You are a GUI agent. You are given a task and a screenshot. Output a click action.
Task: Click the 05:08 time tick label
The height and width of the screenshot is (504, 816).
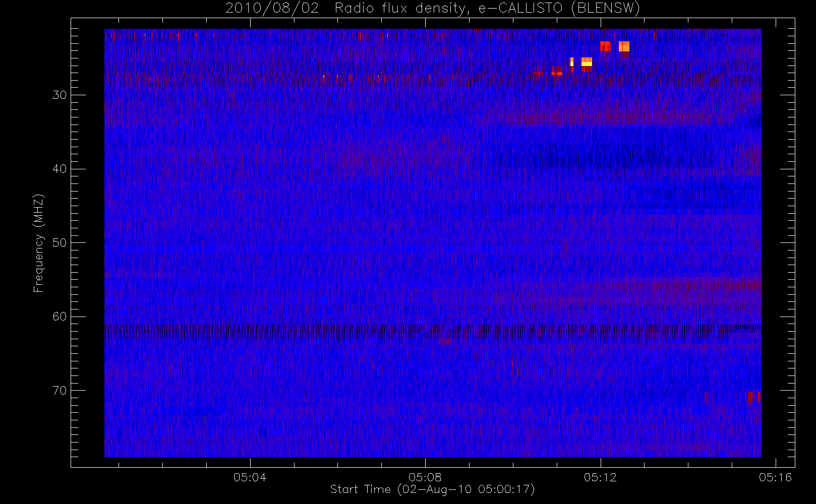click(425, 477)
